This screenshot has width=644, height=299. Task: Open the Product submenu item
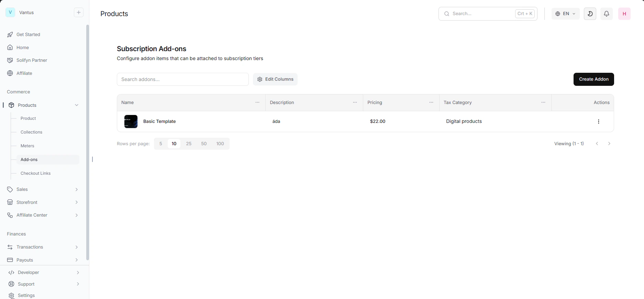[28, 118]
